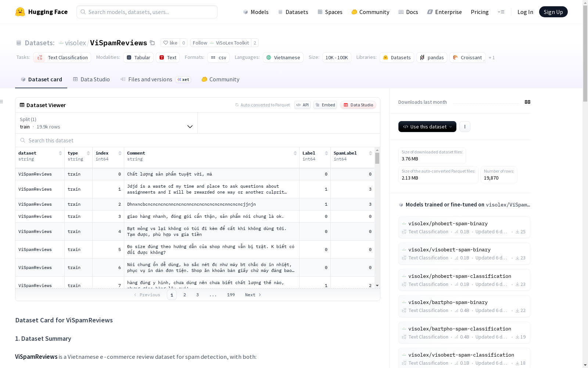Click the API button in Dataset Viewer
Image resolution: width=588 pixels, height=368 pixels.
pyautogui.click(x=302, y=105)
